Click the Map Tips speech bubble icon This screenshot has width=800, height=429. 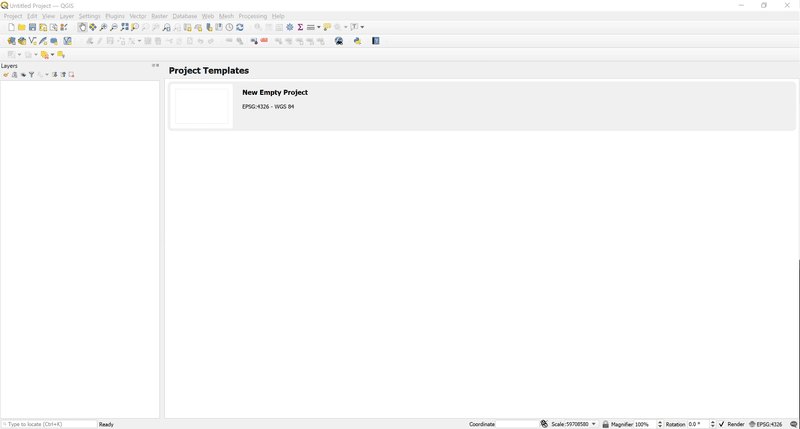coord(327,27)
